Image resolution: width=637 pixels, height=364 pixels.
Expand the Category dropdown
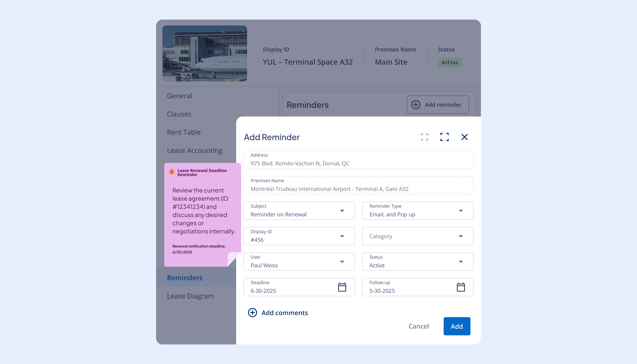(x=461, y=236)
